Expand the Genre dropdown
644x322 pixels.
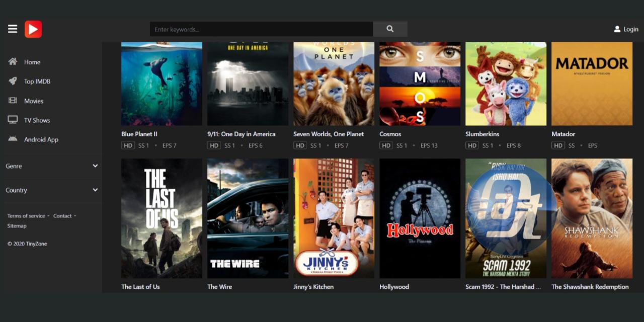51,166
